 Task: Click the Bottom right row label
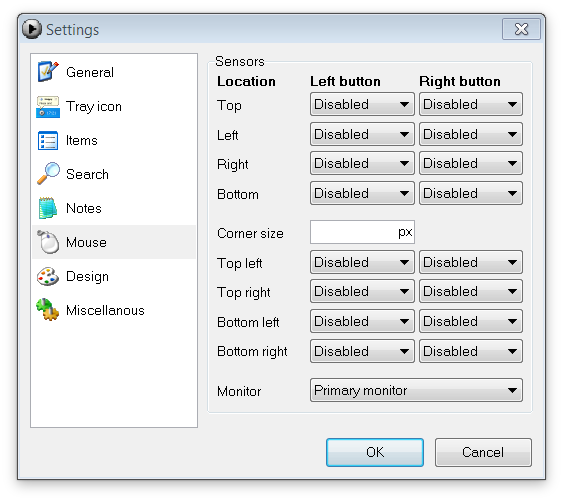click(x=252, y=352)
